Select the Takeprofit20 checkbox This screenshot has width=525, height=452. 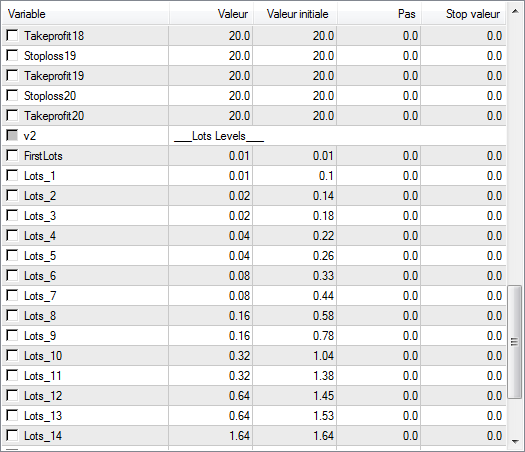12,116
